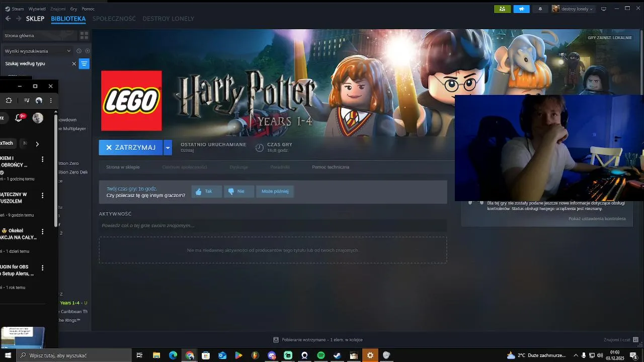Open the Wyświetl menu
Screen dimensions: 644x362
pos(37,9)
